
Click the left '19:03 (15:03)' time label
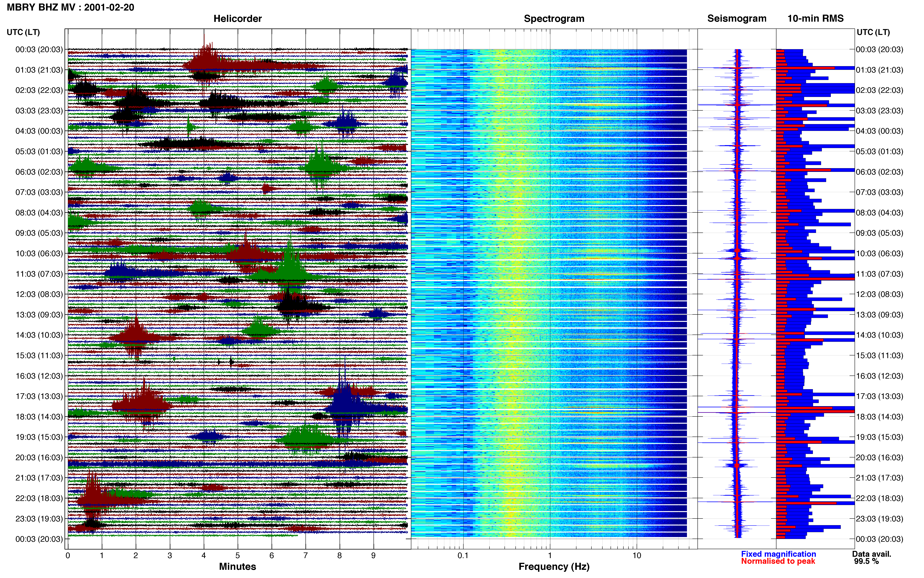click(x=39, y=437)
